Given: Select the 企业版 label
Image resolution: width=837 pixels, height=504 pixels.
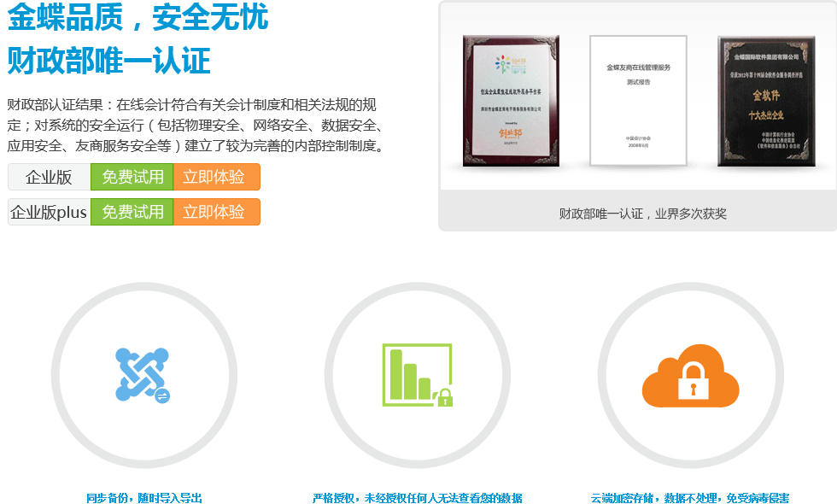Looking at the screenshot, I should (50, 177).
